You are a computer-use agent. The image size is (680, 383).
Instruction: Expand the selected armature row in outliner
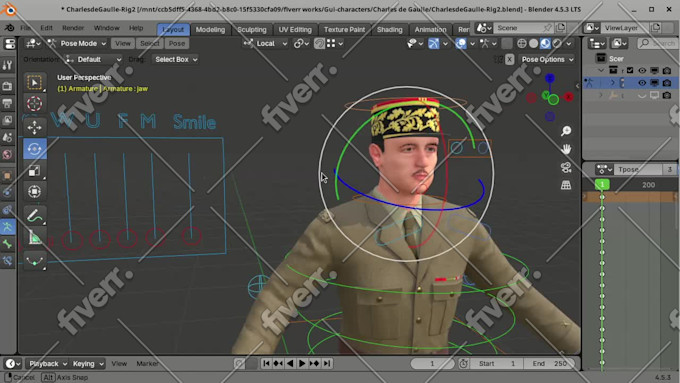point(612,82)
